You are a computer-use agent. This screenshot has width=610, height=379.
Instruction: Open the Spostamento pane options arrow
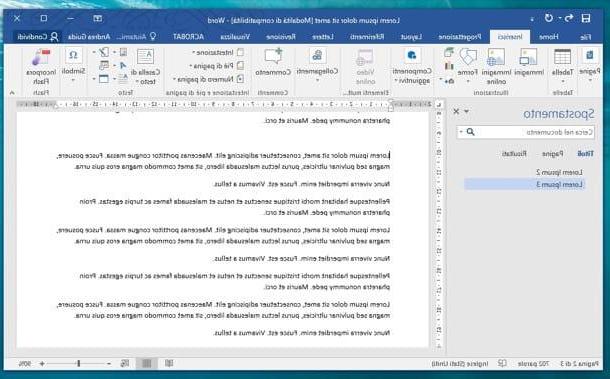pos(466,112)
